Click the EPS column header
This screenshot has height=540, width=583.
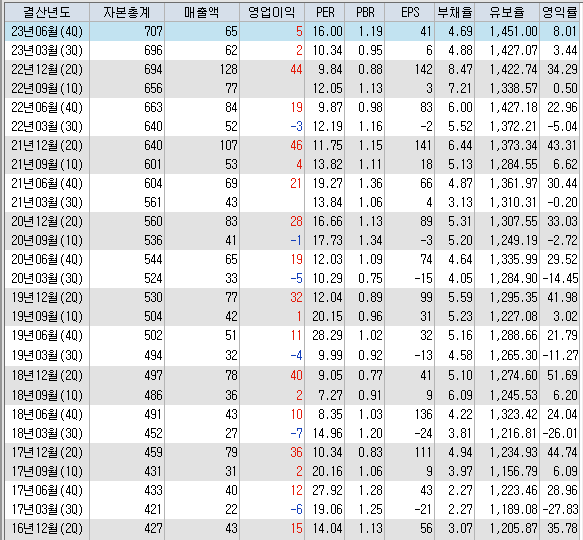pyautogui.click(x=410, y=13)
